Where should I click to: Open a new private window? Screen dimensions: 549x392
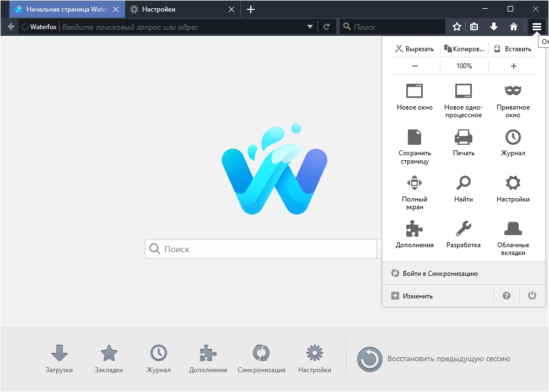pos(513,101)
